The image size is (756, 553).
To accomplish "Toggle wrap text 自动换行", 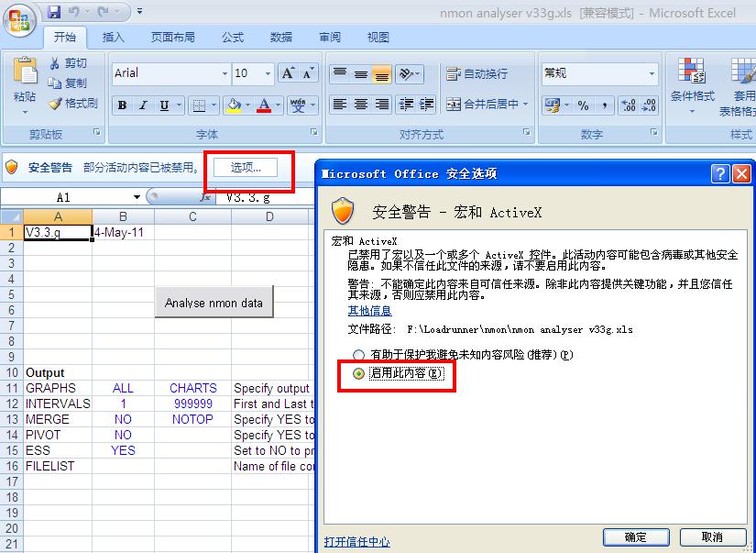I will click(x=477, y=74).
